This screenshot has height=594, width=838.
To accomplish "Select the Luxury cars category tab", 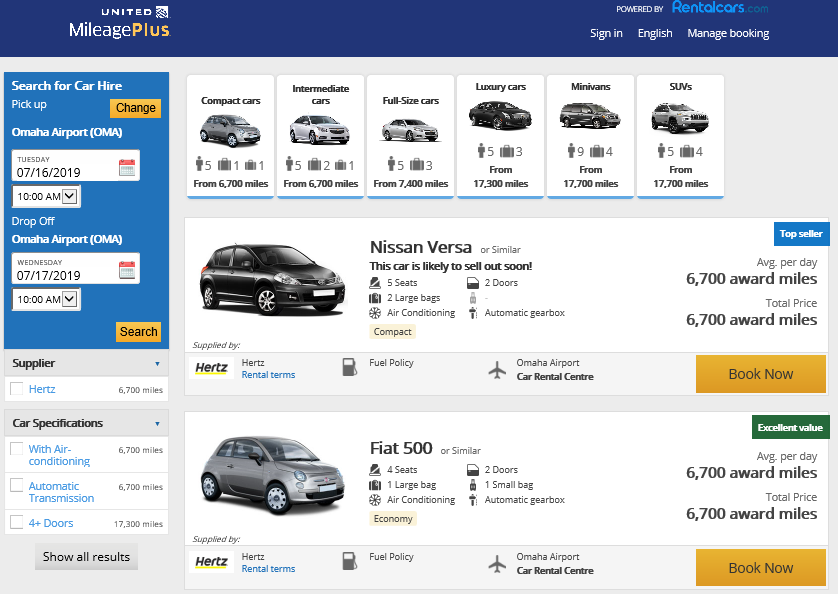I will [501, 137].
